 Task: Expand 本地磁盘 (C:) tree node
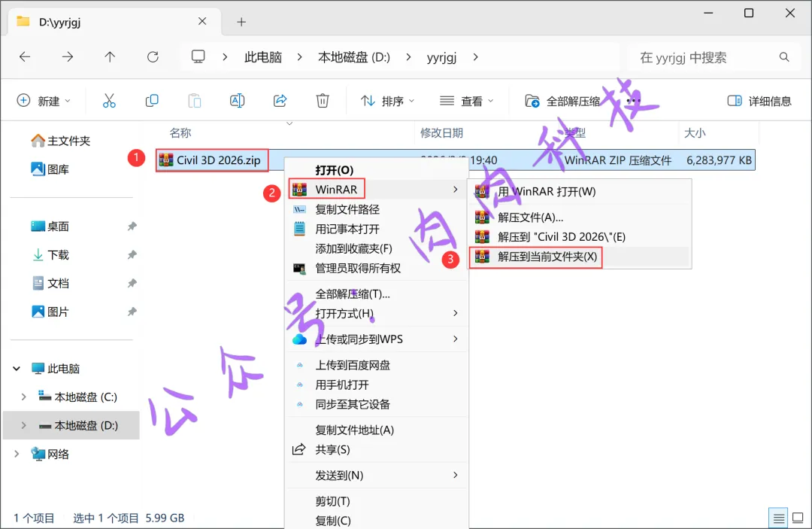(x=23, y=397)
